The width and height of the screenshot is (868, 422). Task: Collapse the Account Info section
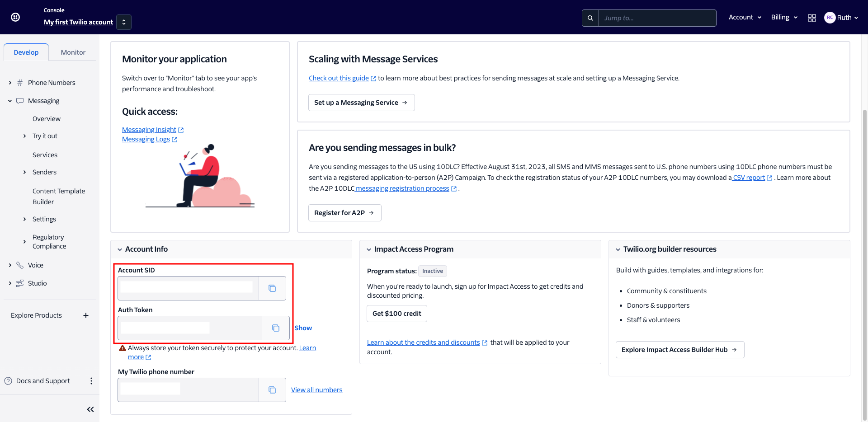coord(120,249)
